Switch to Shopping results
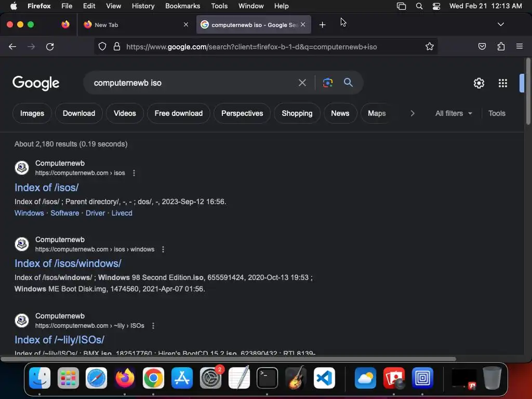Screen dimensions: 532x399 coord(297,113)
